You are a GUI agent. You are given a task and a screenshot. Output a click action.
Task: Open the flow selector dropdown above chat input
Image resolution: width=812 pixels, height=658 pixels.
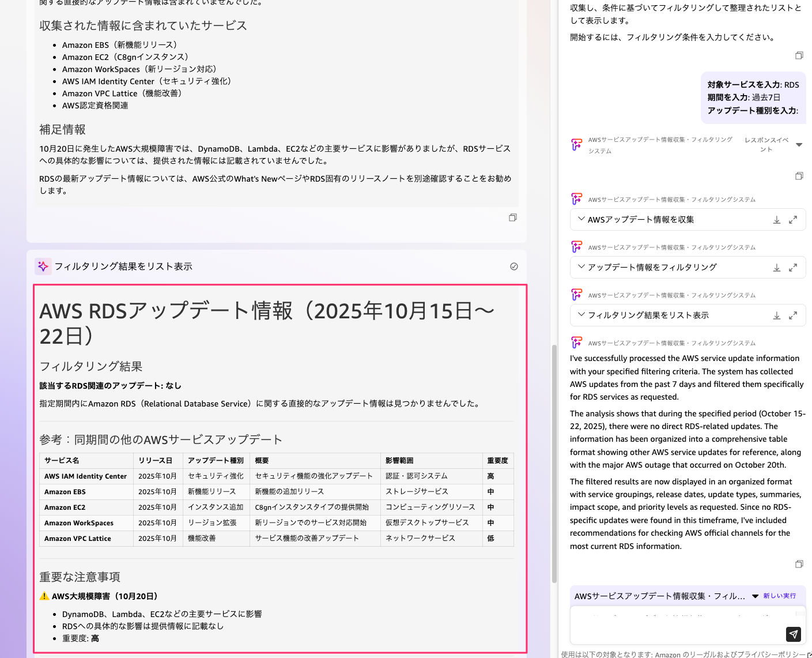[x=755, y=596]
